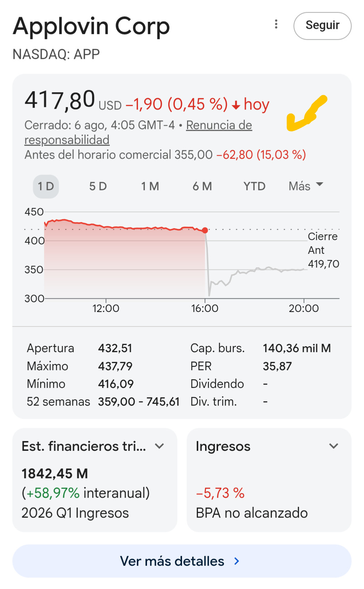Click the arrow beside Ver más detalles
This screenshot has width=364, height=589.
pyautogui.click(x=237, y=561)
